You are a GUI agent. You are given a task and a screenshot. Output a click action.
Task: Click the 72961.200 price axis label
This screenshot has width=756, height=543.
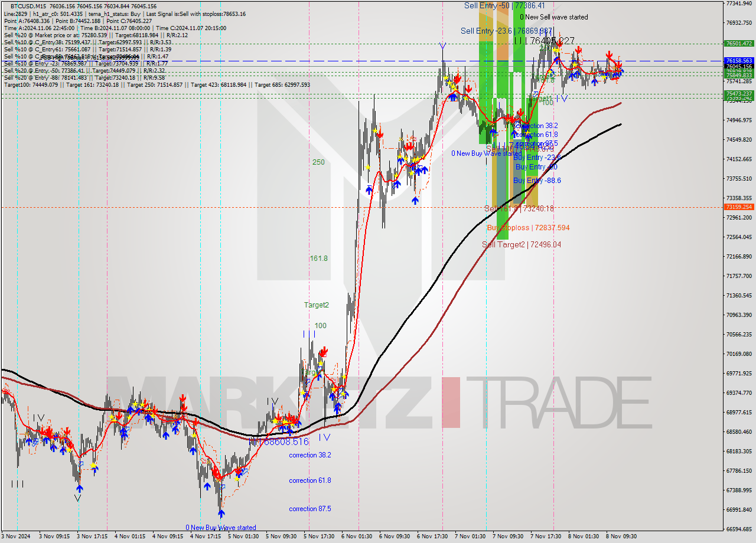click(x=739, y=218)
